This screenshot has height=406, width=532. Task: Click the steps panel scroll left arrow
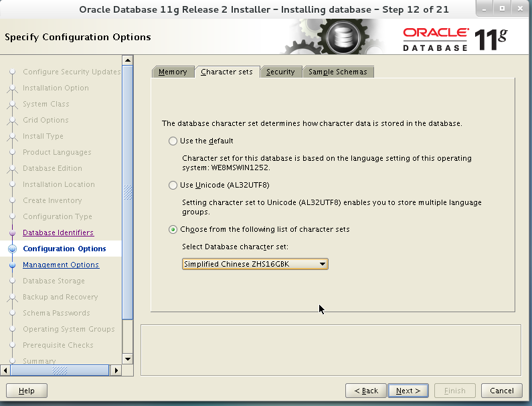[5, 370]
